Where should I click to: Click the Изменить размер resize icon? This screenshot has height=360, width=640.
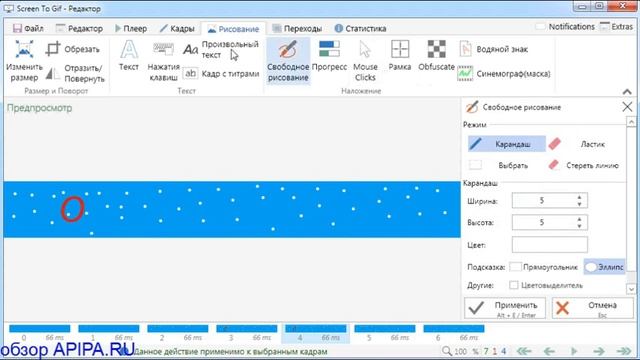pos(24,60)
